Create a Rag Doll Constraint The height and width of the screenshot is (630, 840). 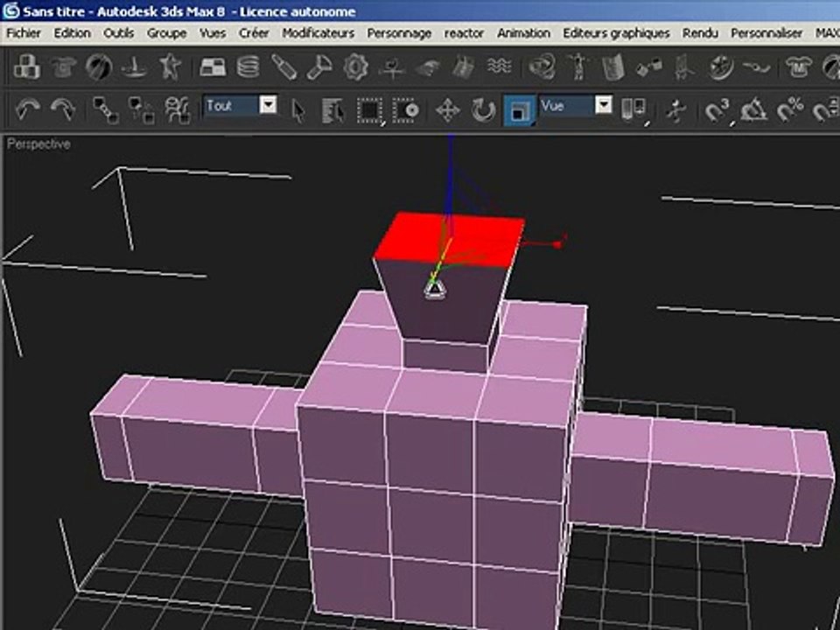pyautogui.click(x=577, y=67)
